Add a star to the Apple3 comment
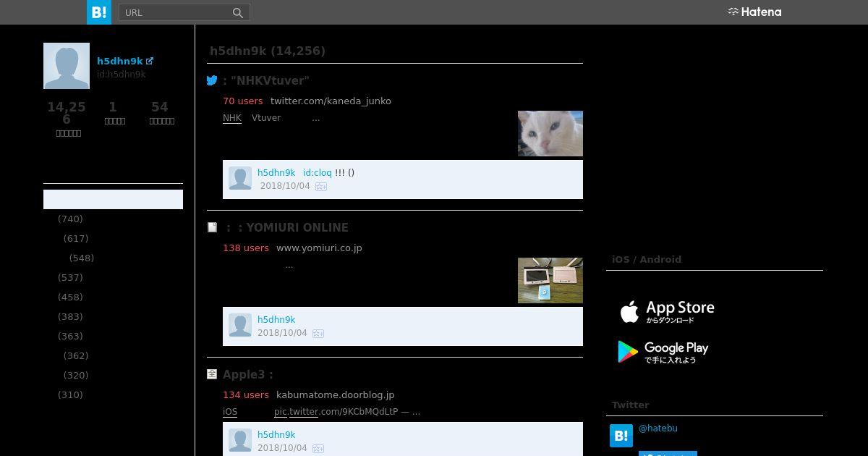 pos(318,449)
